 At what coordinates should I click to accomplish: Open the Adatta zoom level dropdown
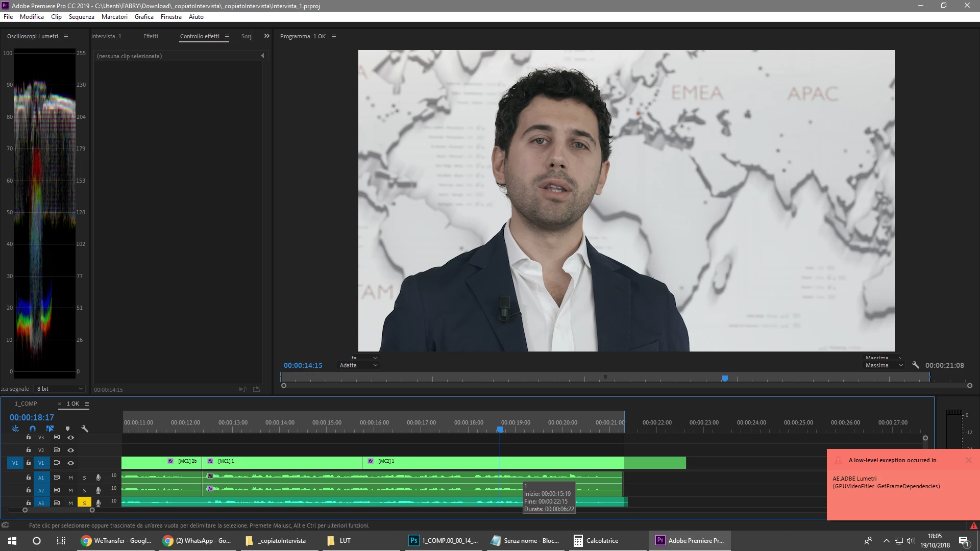(359, 365)
